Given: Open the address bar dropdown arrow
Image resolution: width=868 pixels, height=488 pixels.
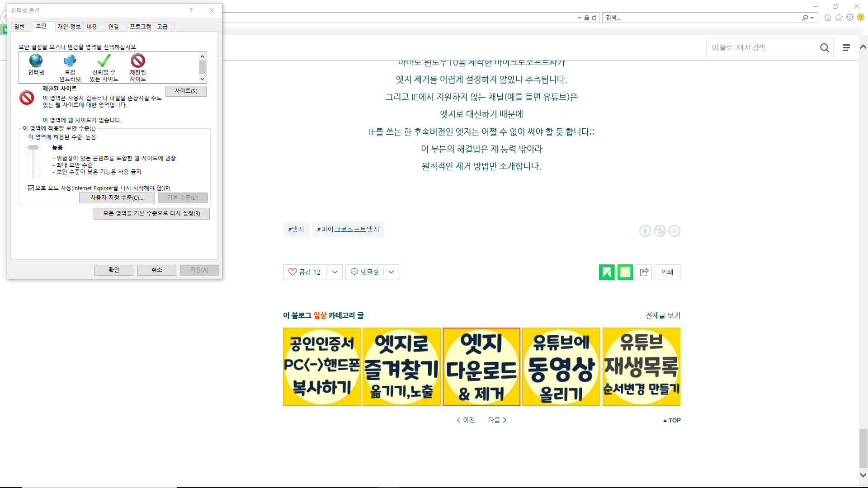Looking at the screenshot, I should tap(579, 18).
